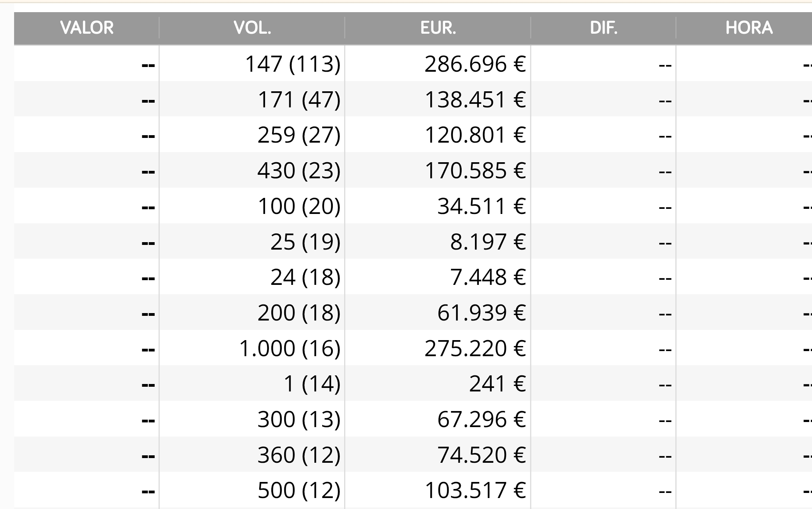Select the volume cell 171 (47)
The height and width of the screenshot is (509, 812).
click(x=299, y=100)
